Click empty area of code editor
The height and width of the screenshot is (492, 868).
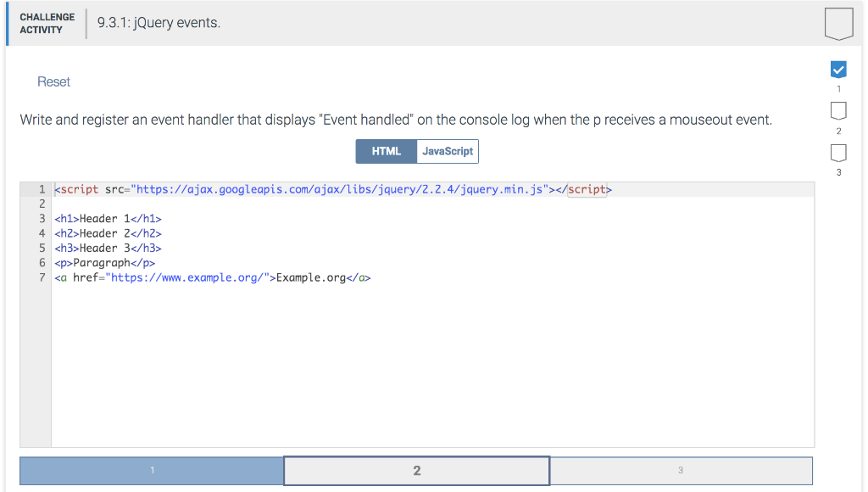(x=431, y=366)
